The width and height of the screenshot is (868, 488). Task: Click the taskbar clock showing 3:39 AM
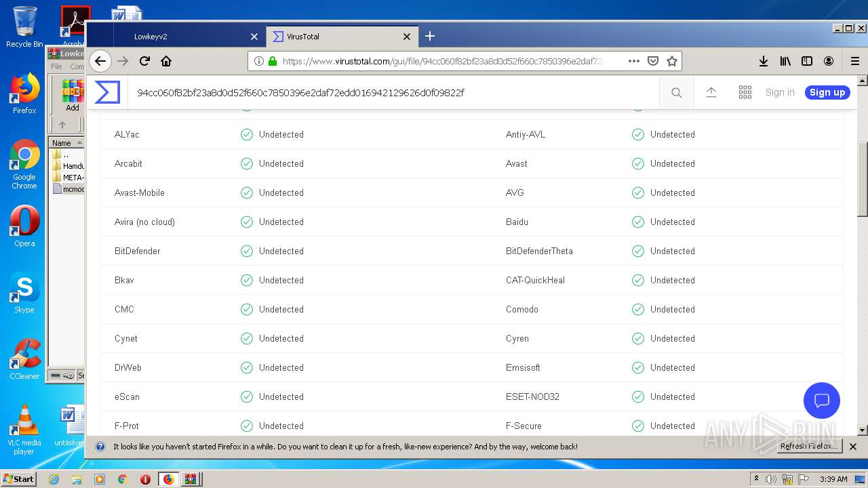point(833,479)
